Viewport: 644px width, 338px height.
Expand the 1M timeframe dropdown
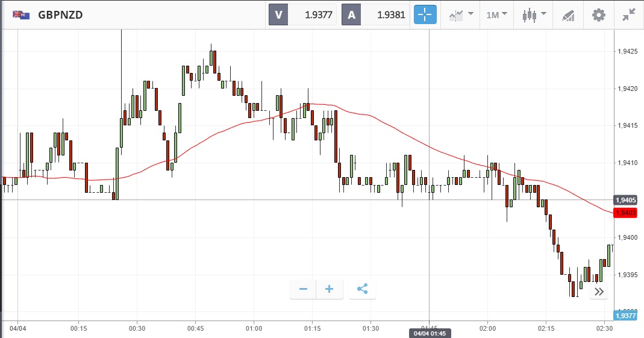click(x=496, y=15)
